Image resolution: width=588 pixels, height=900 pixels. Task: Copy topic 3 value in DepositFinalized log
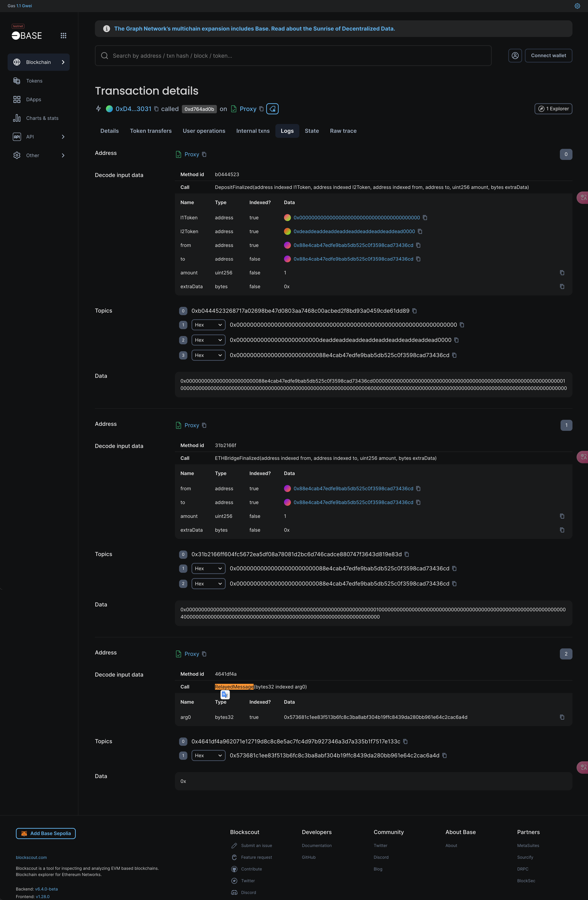point(455,355)
